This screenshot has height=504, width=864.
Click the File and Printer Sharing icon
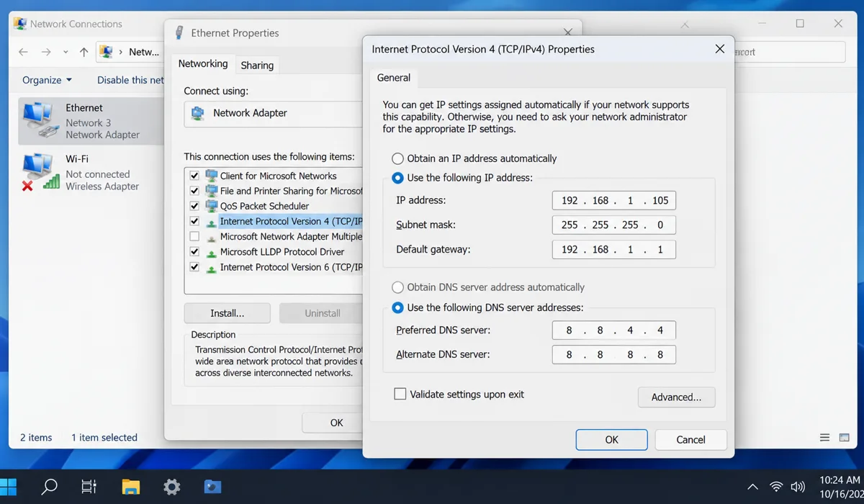[x=211, y=191]
